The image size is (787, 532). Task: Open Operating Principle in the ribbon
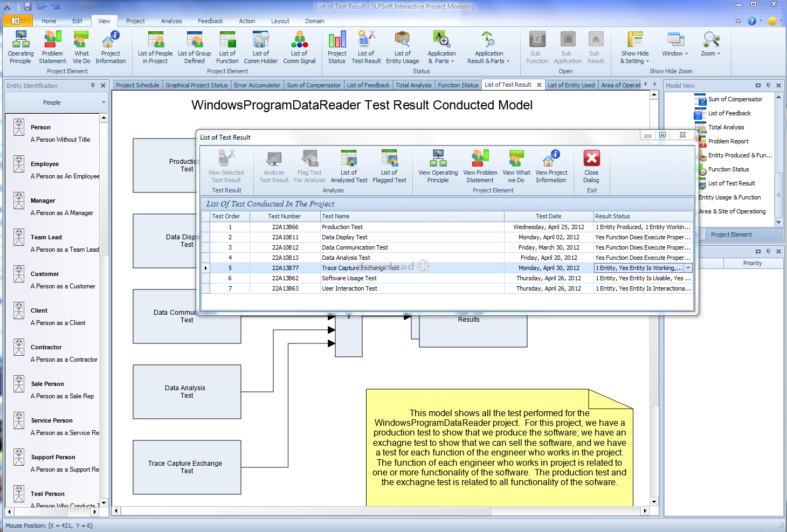click(x=20, y=47)
